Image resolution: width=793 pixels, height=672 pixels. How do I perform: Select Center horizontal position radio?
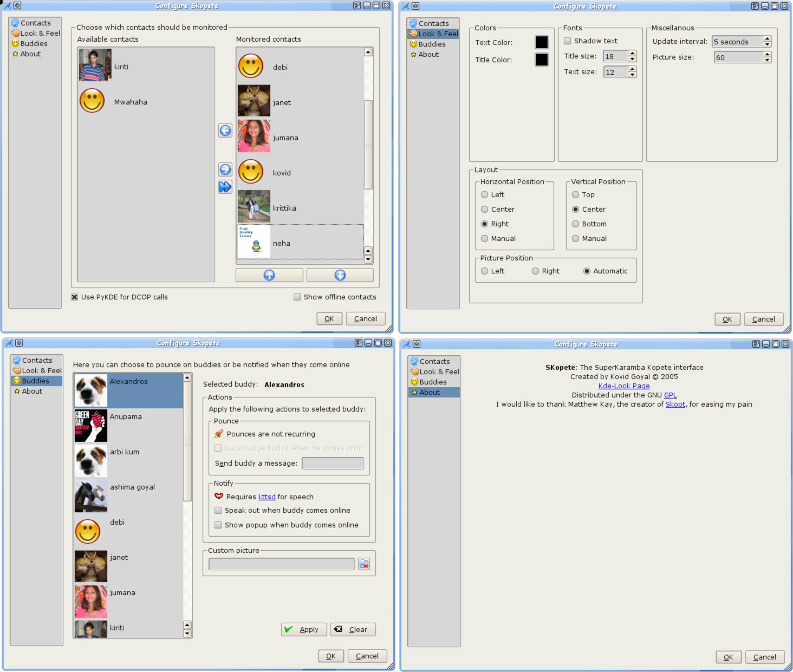(485, 209)
